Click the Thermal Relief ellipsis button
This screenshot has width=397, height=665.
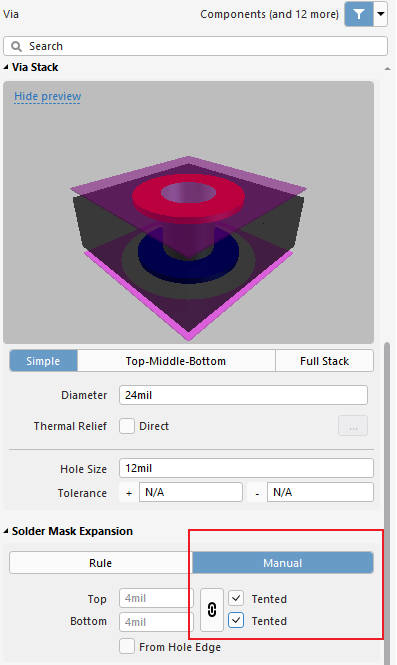(x=353, y=426)
